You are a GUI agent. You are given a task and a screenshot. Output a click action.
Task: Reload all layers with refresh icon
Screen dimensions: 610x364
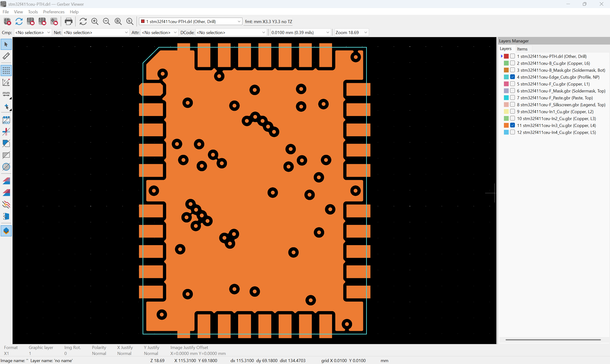pyautogui.click(x=19, y=22)
